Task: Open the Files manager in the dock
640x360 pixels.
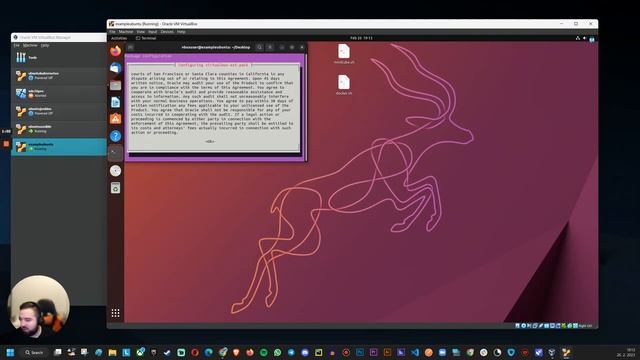Action: pyautogui.click(x=116, y=85)
